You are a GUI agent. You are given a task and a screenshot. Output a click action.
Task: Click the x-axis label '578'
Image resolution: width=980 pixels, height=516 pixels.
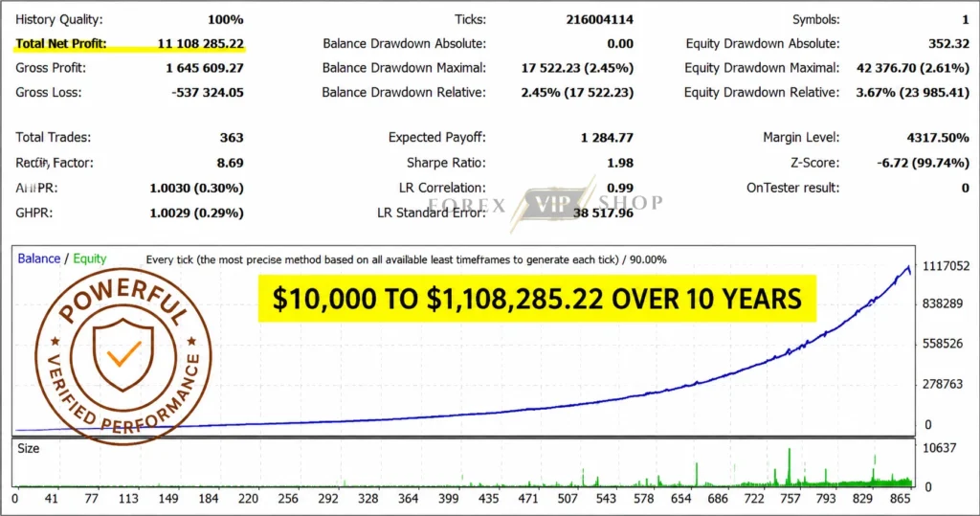643,499
